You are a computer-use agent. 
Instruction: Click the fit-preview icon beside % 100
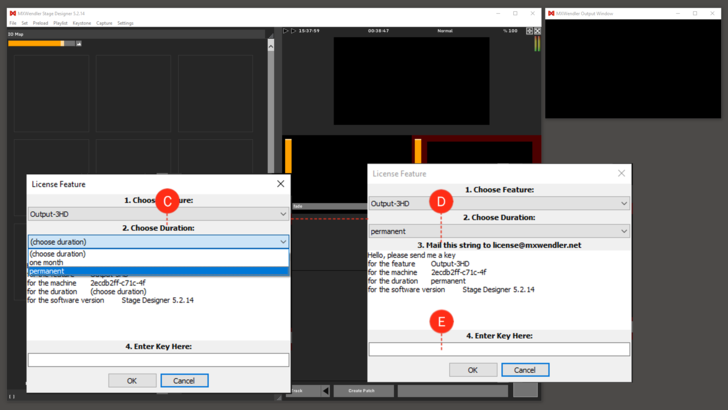click(x=529, y=31)
